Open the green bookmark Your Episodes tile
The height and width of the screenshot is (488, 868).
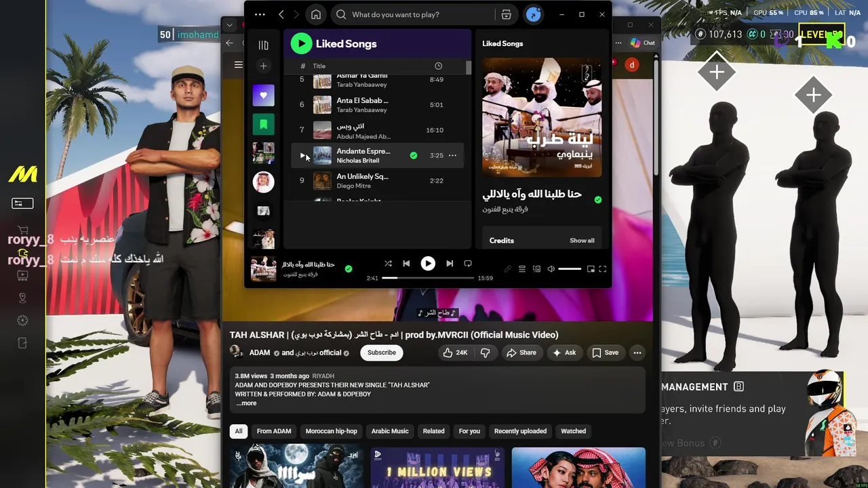(x=264, y=124)
